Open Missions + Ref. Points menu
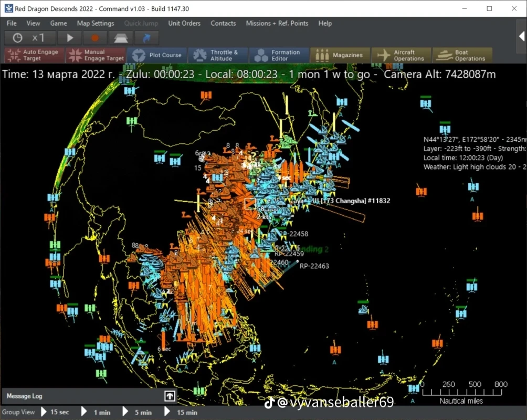Viewport: 527px width, 420px height. (x=277, y=23)
